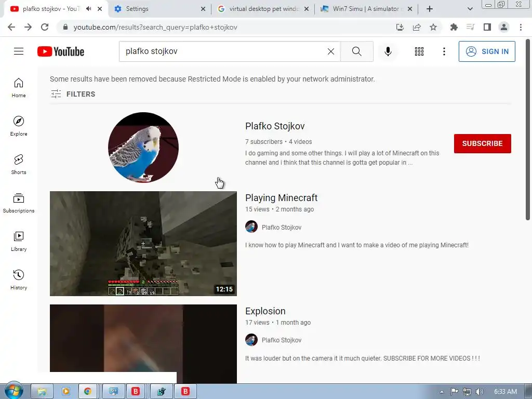Bookmark this page with the star

coord(433,27)
